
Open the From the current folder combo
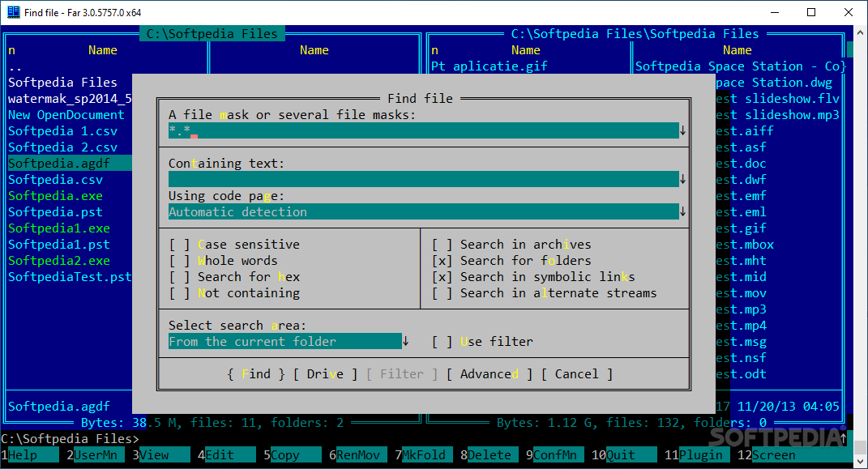pos(285,341)
